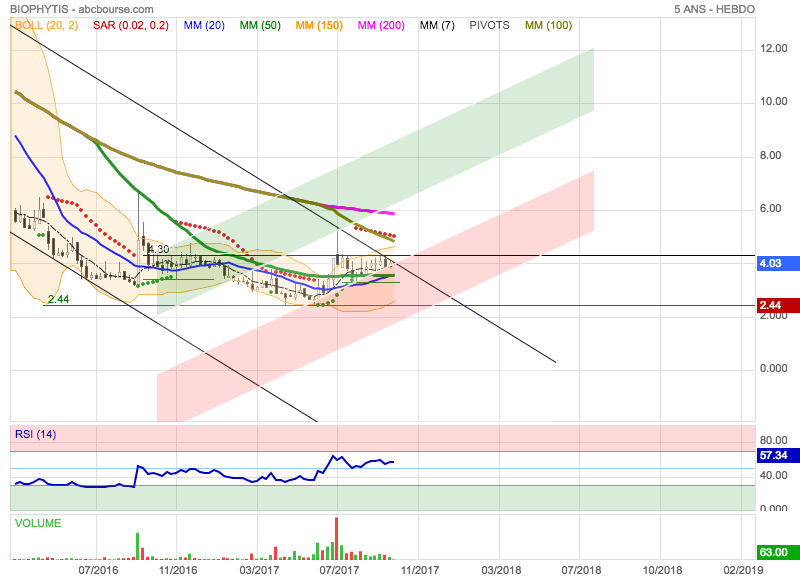800x580 pixels.
Task: Click the BIOPHYTIS - abcbourse.com title
Action: [x=82, y=9]
